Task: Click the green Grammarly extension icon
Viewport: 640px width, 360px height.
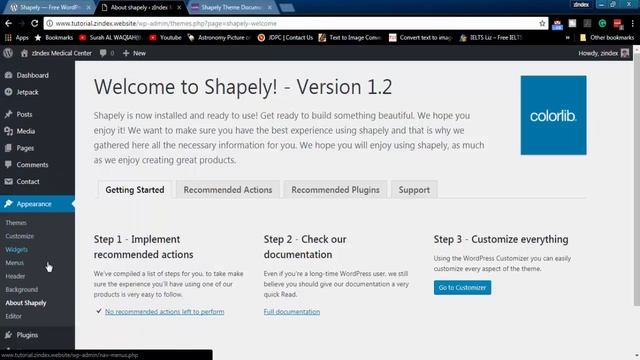Action: [602, 24]
